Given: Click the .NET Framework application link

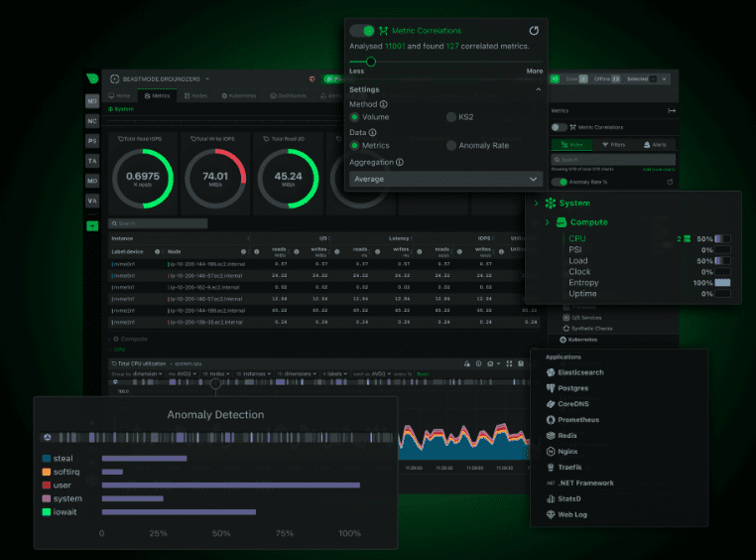Looking at the screenshot, I should (x=585, y=483).
